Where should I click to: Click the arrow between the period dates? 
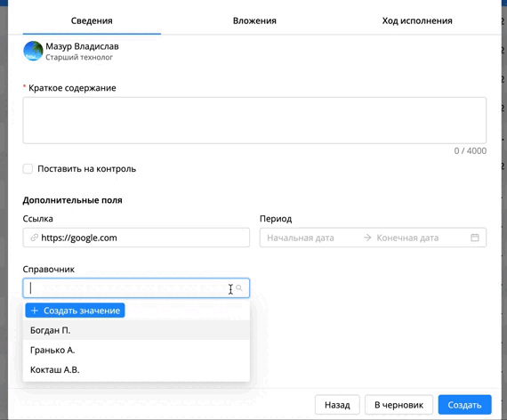pos(367,238)
